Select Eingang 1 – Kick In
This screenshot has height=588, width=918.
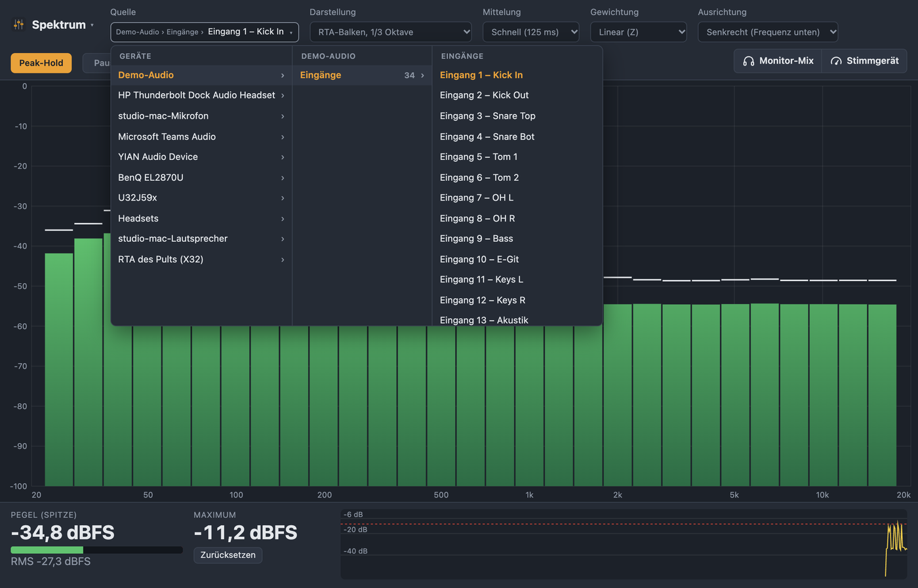pyautogui.click(x=517, y=75)
